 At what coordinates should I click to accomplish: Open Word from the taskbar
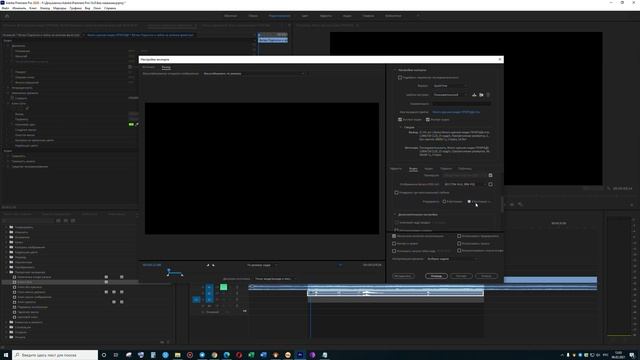point(263,355)
